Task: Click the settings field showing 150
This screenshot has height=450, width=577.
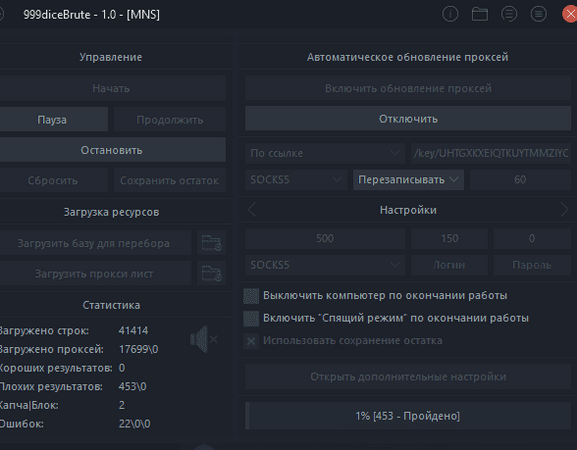Action: pos(450,238)
